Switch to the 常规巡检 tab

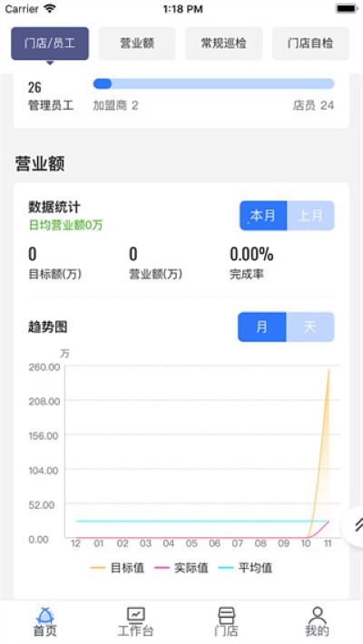coord(223,44)
